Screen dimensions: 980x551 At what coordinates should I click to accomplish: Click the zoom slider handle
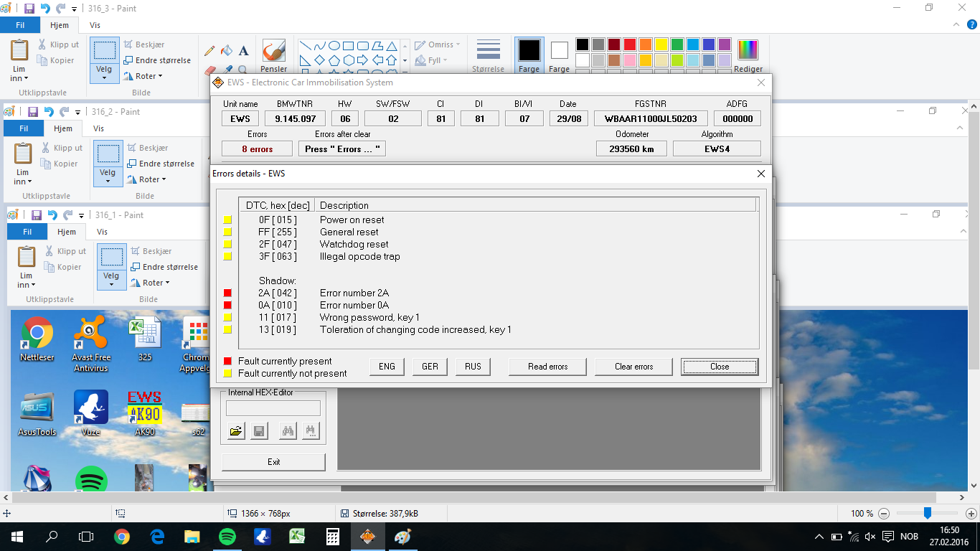(x=928, y=513)
